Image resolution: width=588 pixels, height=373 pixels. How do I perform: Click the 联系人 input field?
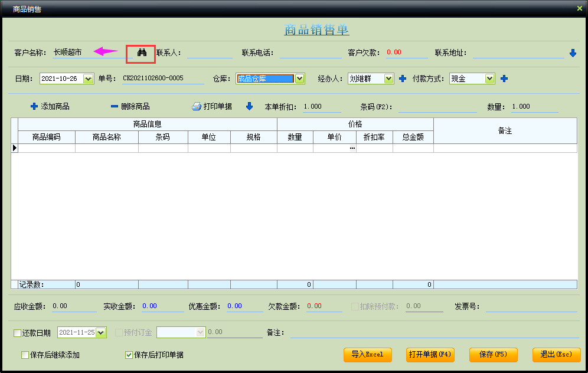(210, 53)
